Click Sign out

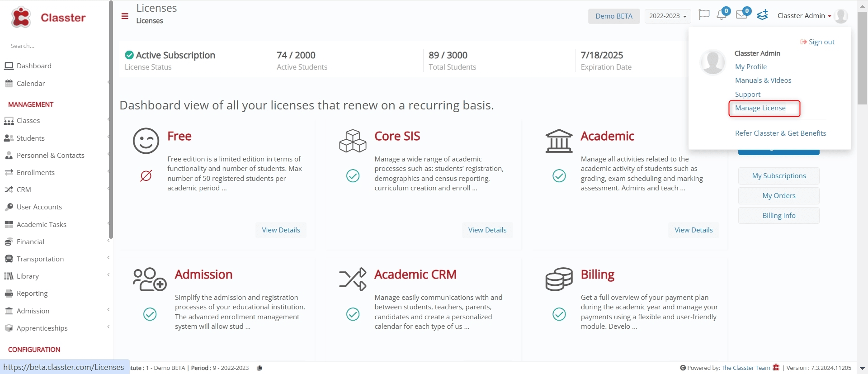(x=817, y=42)
